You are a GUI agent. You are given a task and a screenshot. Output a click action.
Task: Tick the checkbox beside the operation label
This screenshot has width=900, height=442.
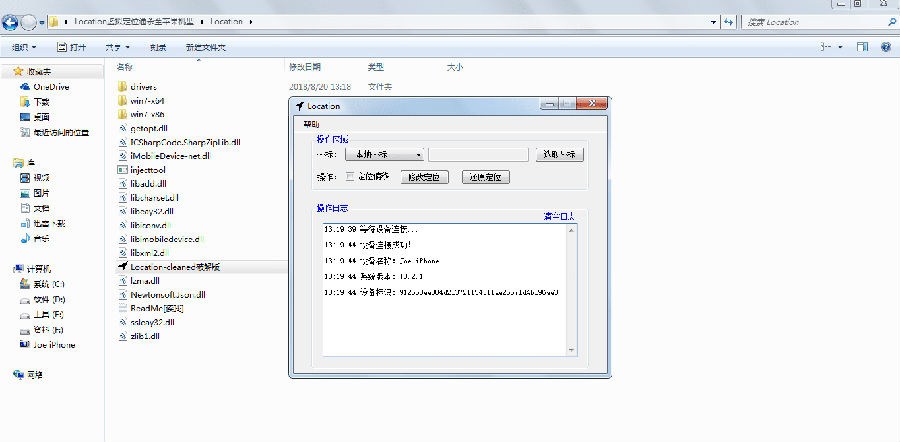tap(350, 176)
